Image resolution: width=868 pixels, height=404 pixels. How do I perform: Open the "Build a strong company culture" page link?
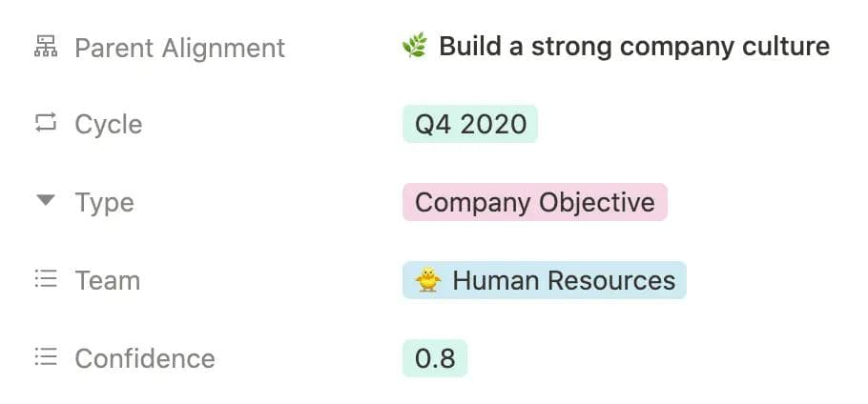(x=633, y=46)
